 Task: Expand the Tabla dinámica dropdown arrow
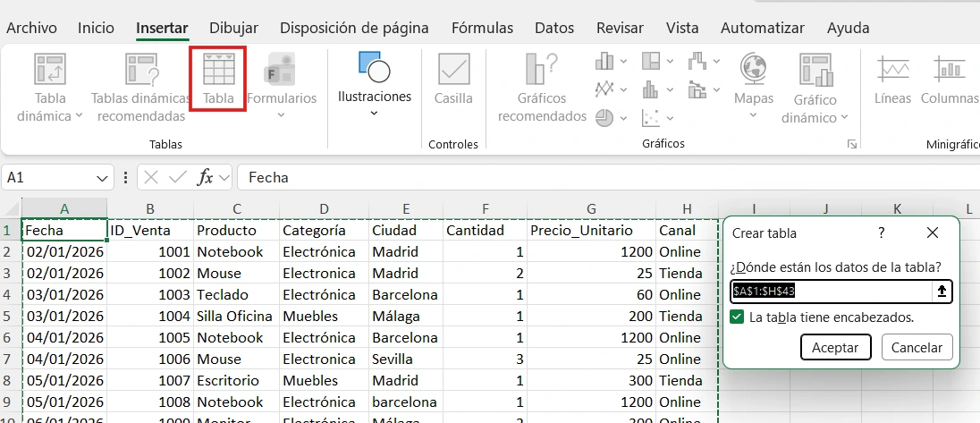point(80,115)
